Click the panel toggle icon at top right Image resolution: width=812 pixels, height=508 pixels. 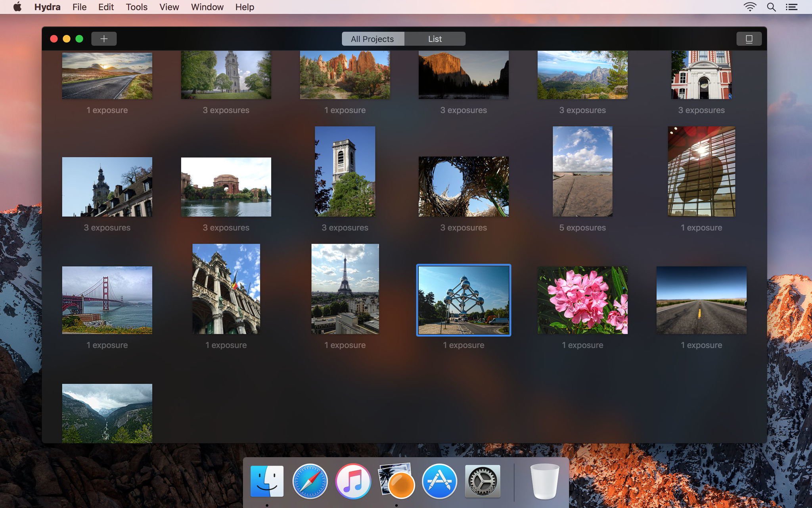749,38
